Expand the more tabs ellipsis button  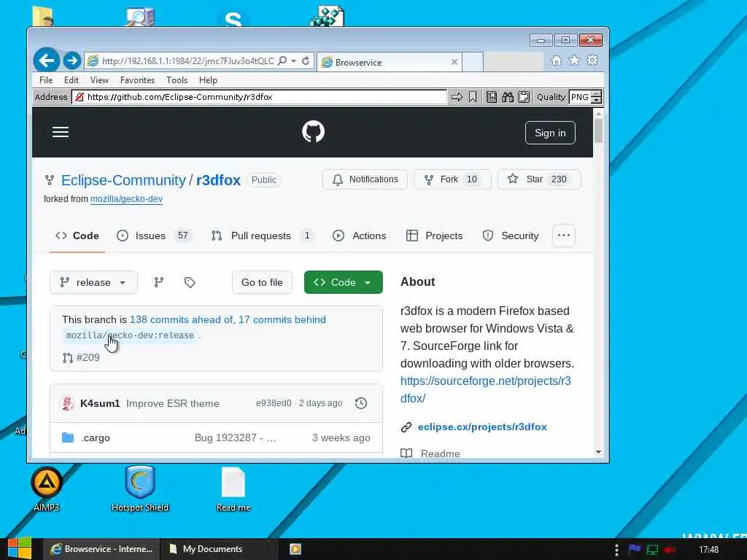point(564,236)
